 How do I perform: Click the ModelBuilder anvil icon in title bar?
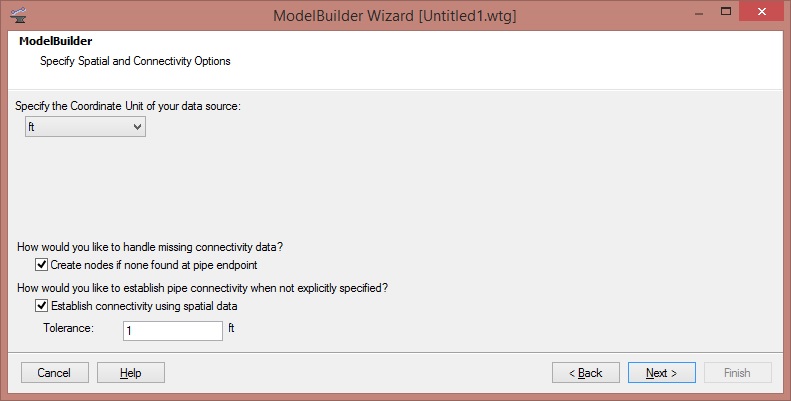coord(18,17)
